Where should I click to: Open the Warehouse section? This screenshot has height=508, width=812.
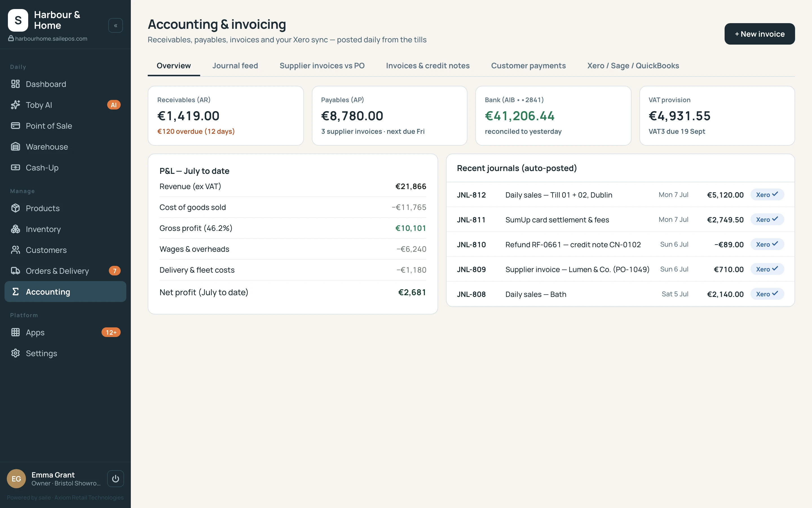point(65,147)
